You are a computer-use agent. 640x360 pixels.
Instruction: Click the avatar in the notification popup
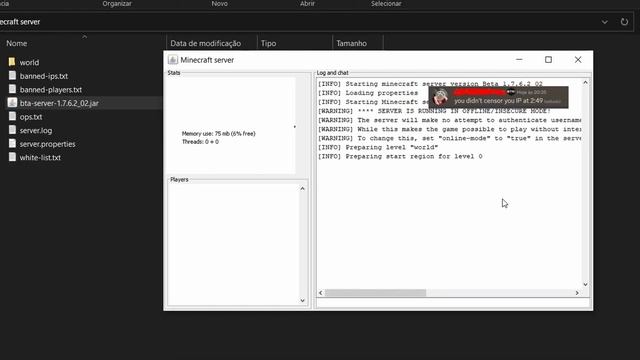tap(440, 97)
